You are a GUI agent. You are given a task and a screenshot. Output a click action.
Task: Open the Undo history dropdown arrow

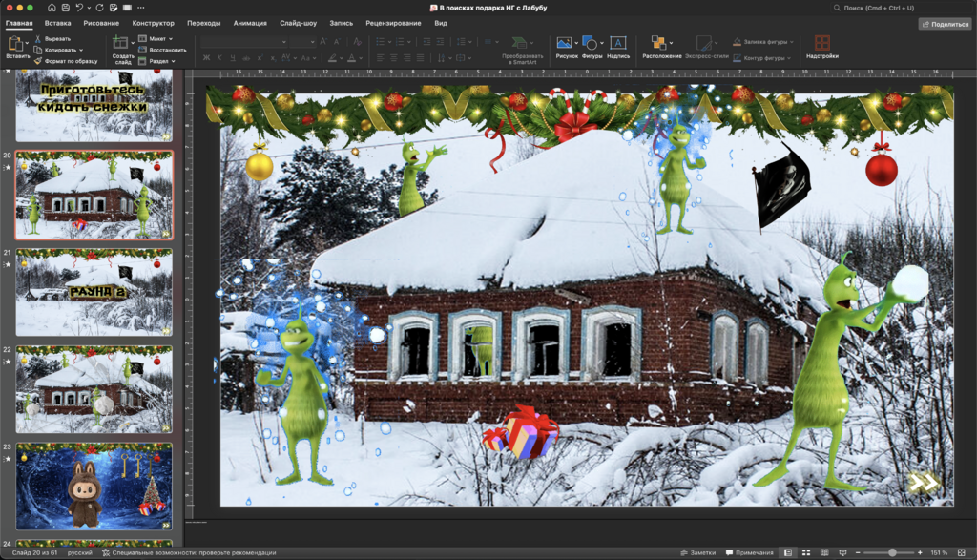tap(89, 8)
